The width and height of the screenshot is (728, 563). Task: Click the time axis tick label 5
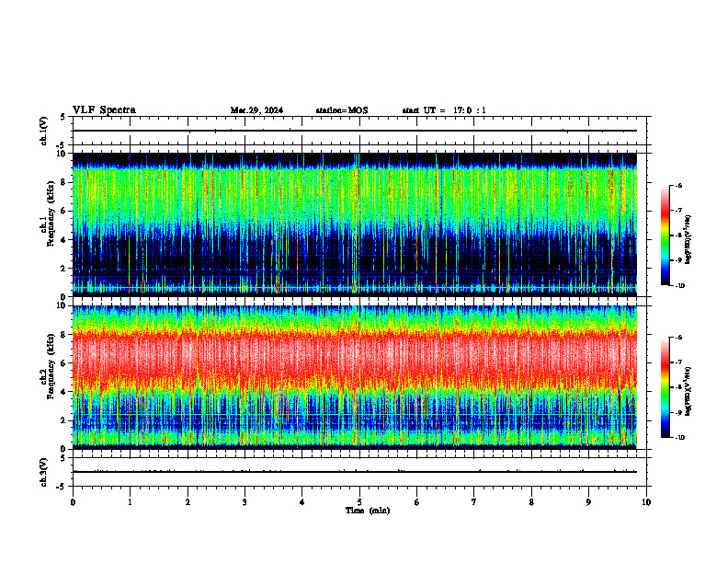click(x=359, y=502)
